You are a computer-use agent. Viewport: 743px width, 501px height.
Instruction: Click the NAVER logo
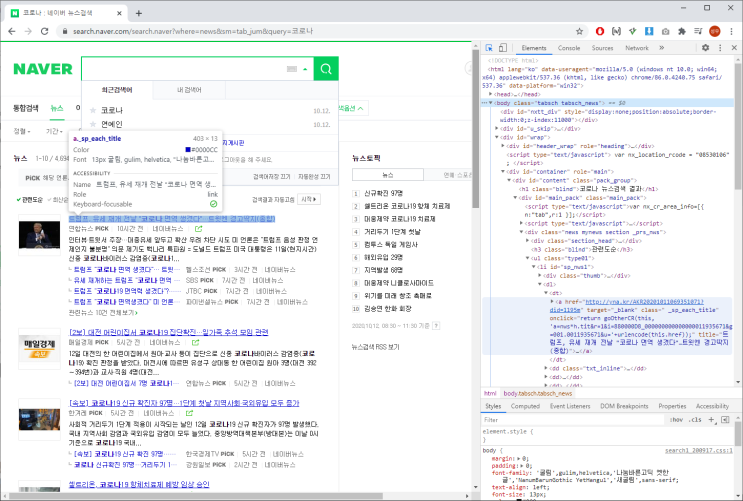(x=43, y=69)
